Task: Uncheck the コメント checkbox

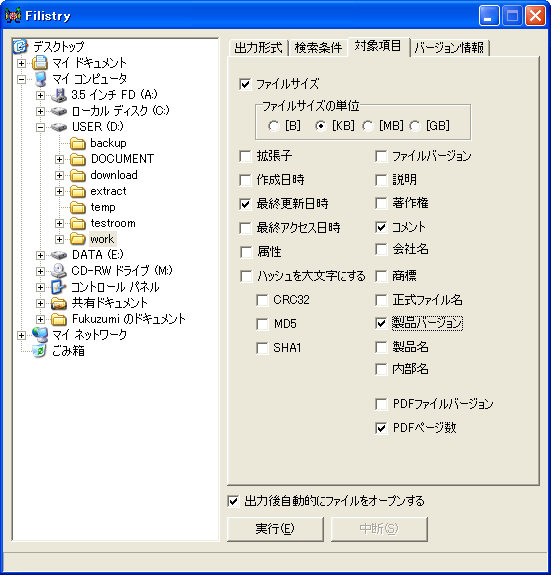Action: tap(381, 227)
